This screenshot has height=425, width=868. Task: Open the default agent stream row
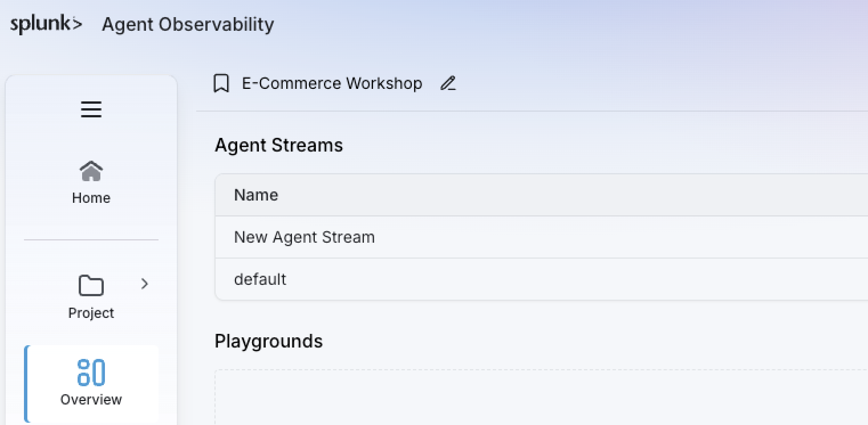point(541,279)
